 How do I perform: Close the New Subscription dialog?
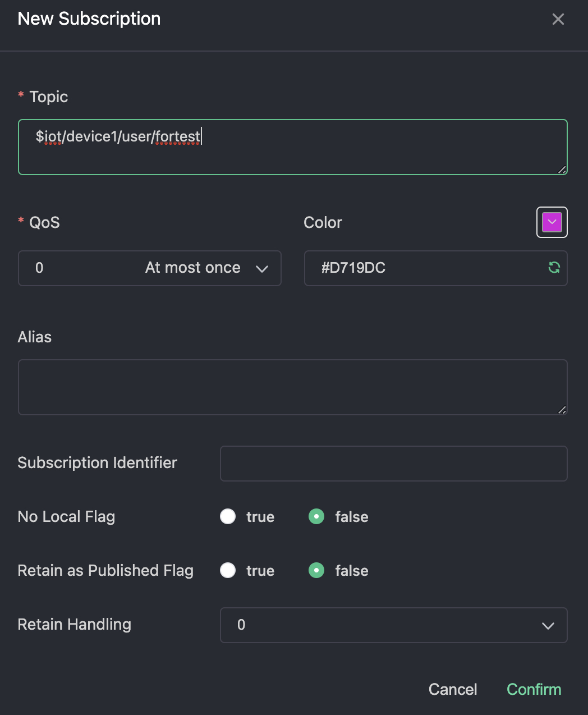tap(558, 19)
